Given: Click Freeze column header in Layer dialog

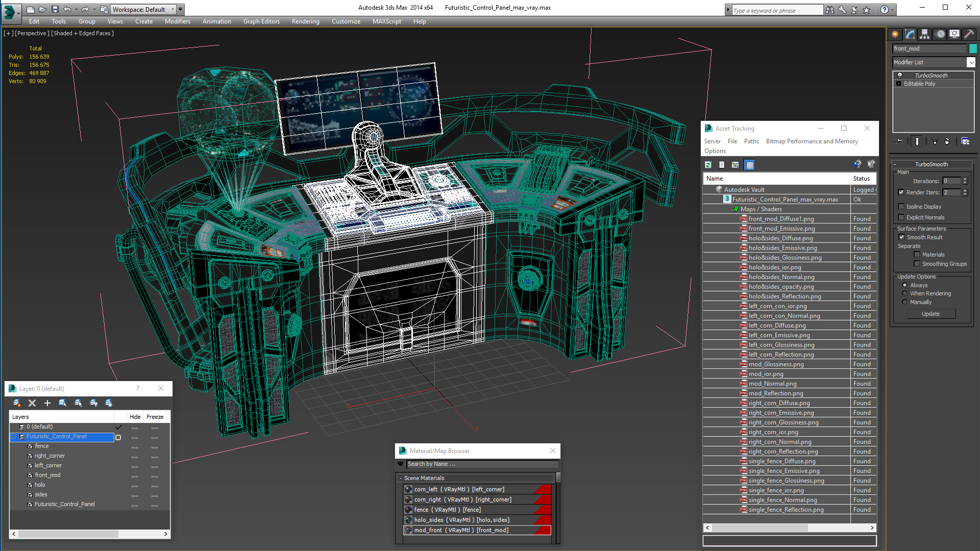Looking at the screenshot, I should tap(155, 417).
